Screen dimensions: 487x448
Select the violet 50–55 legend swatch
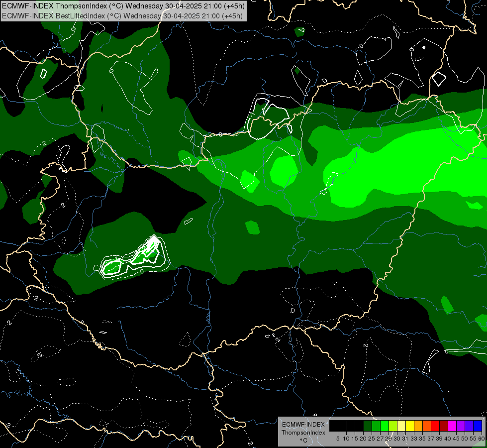[469, 426]
